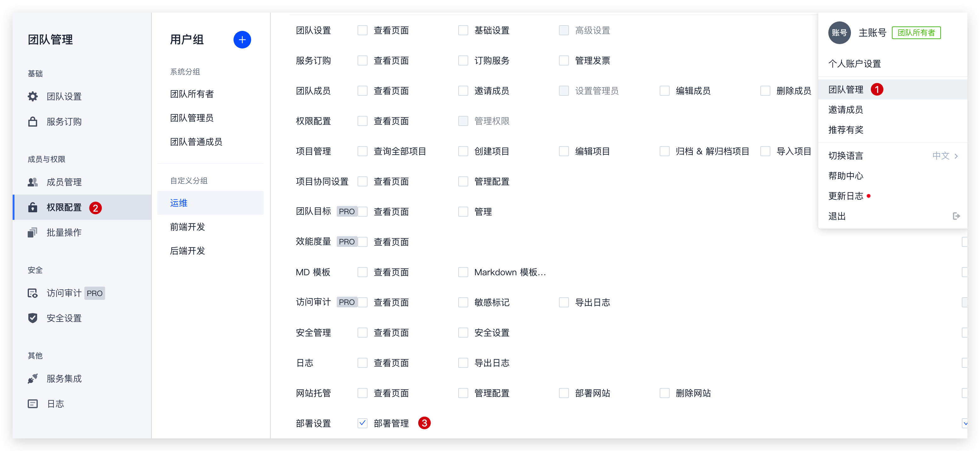
Task: Click the 更新日志 menu link
Action: [x=846, y=196]
